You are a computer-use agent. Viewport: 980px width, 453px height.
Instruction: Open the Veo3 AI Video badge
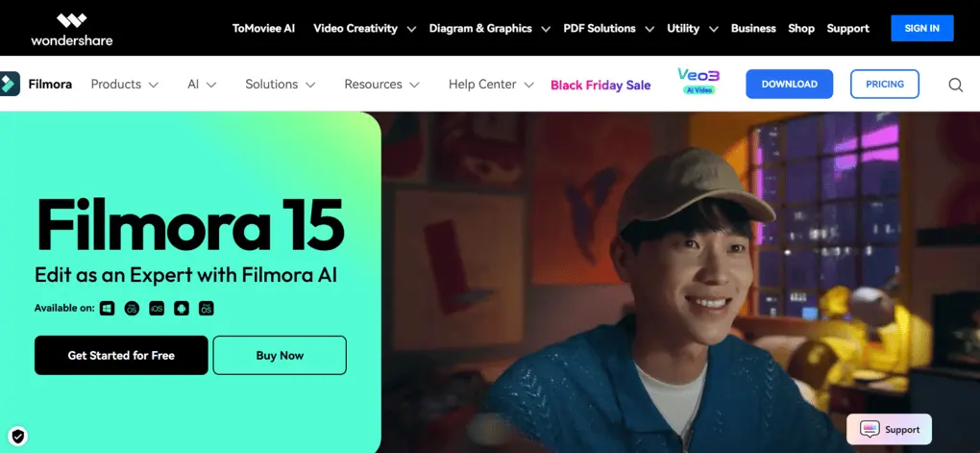click(x=698, y=82)
